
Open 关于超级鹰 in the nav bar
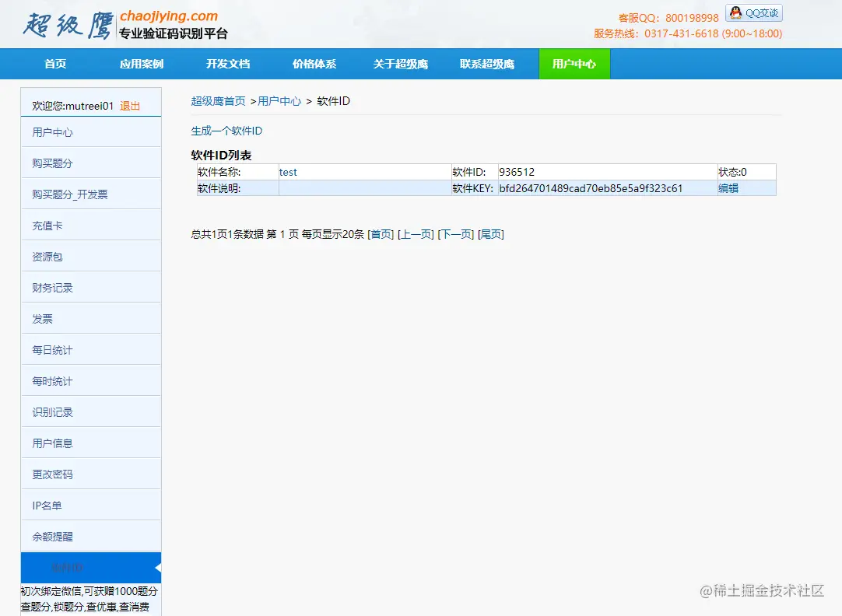coord(401,64)
